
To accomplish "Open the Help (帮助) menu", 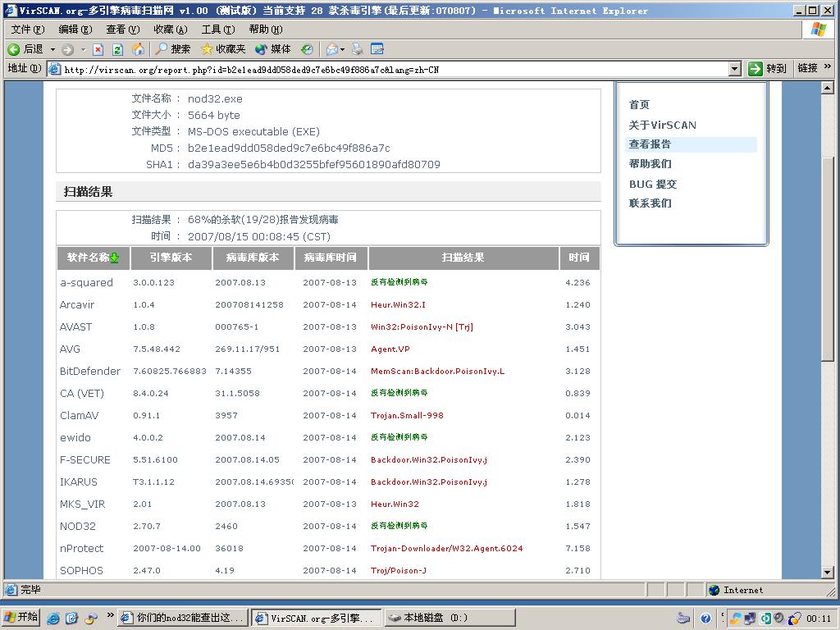I will pyautogui.click(x=266, y=29).
